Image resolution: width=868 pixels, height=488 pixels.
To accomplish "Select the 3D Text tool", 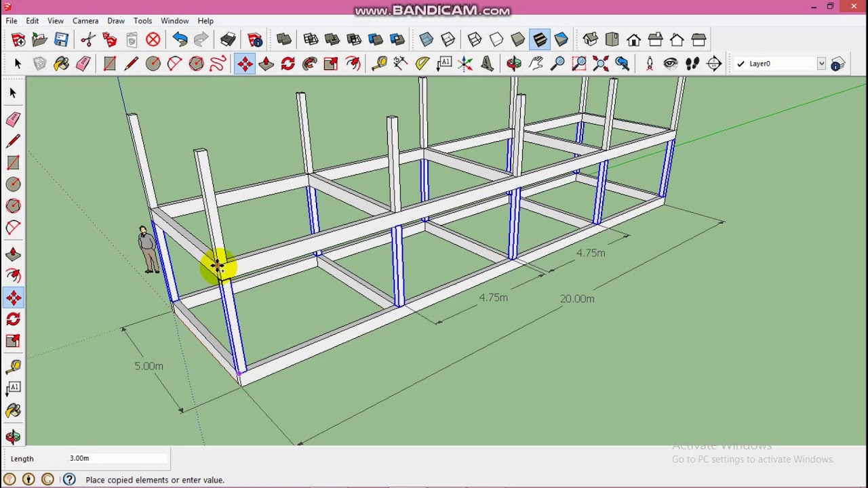I will tap(488, 64).
